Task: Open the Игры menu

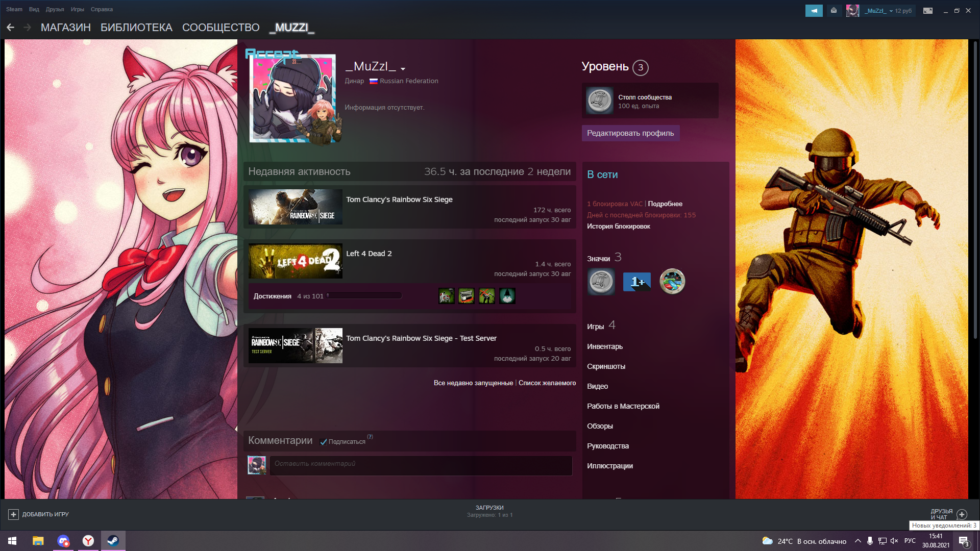Action: click(x=78, y=9)
